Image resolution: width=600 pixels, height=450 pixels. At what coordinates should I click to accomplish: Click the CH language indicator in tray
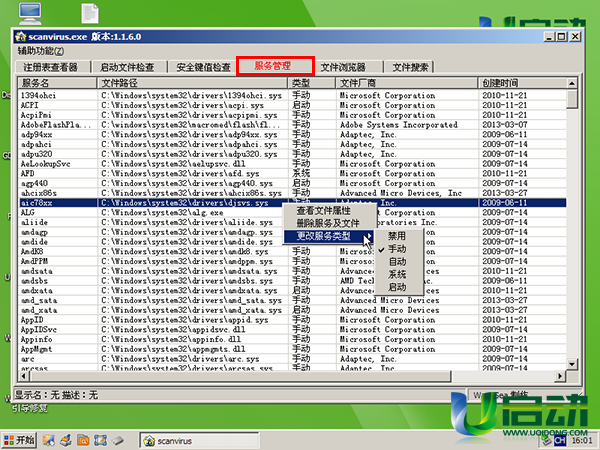[x=560, y=440]
